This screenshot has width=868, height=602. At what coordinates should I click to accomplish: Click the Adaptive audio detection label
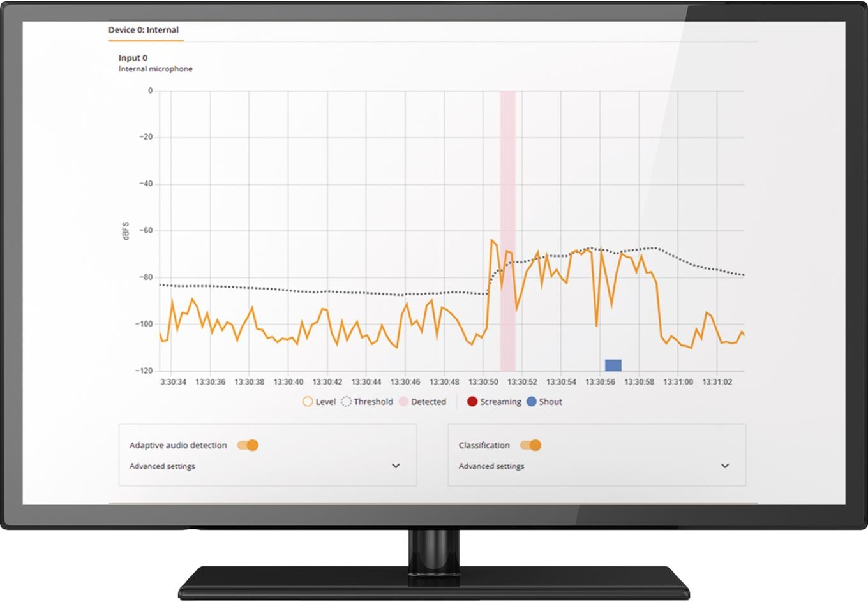point(178,445)
